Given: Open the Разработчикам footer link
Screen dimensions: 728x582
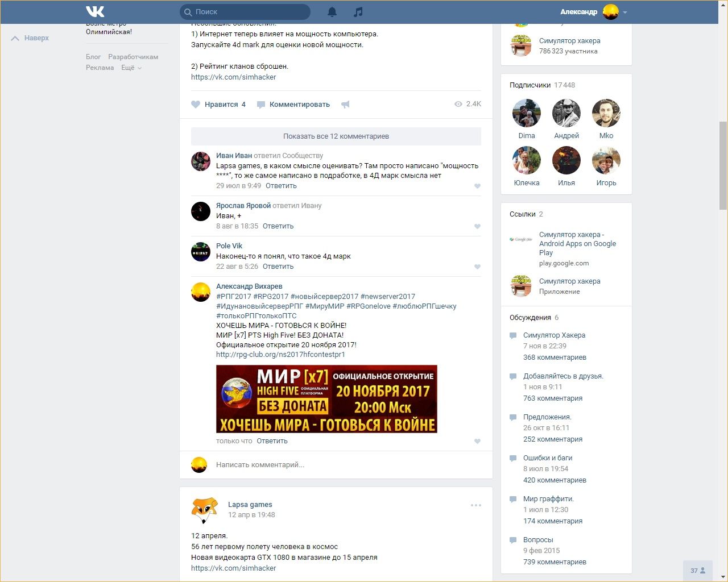Looking at the screenshot, I should [x=133, y=57].
